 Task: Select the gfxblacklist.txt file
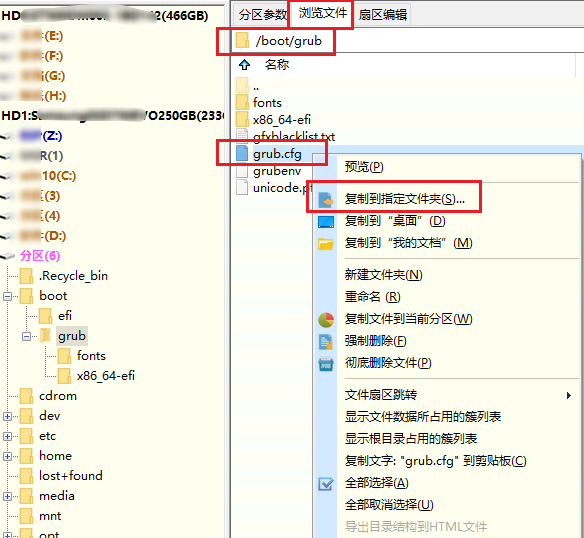click(x=294, y=136)
